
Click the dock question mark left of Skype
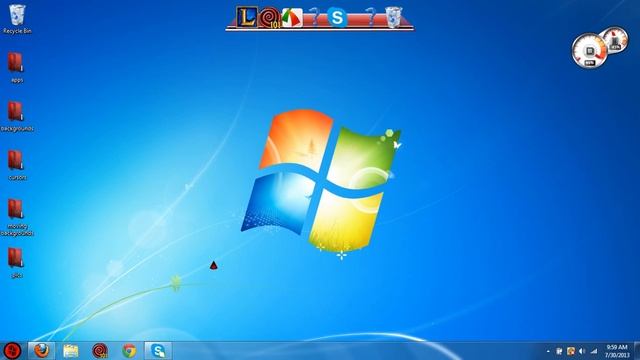click(314, 17)
